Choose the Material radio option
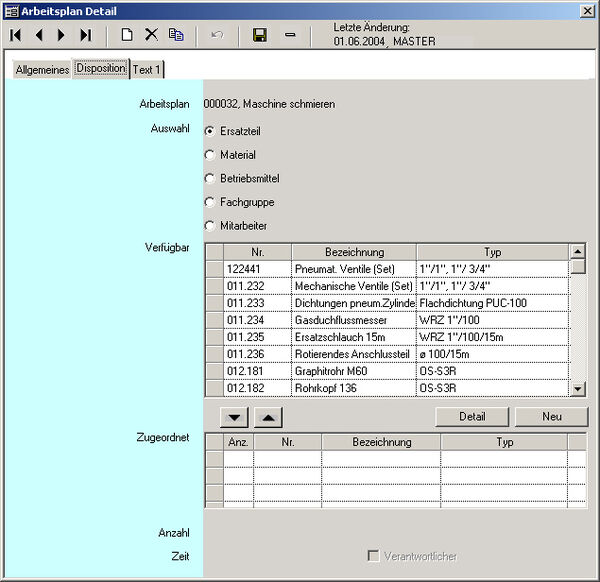600x582 pixels. point(210,155)
